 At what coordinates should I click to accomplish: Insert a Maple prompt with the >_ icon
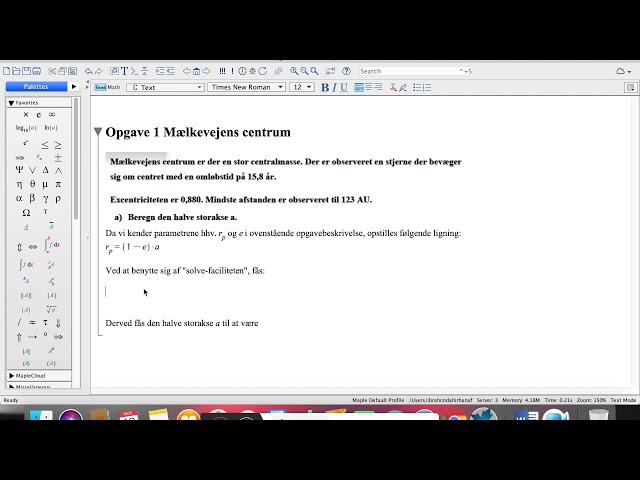[134, 71]
